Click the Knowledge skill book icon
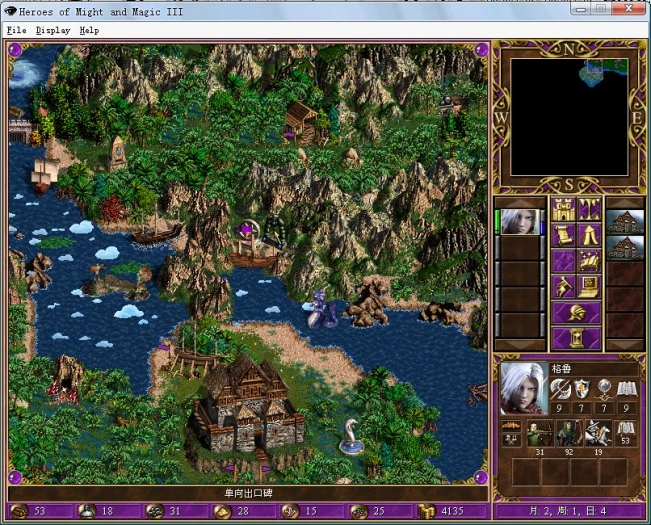This screenshot has width=651, height=525. coord(627,390)
